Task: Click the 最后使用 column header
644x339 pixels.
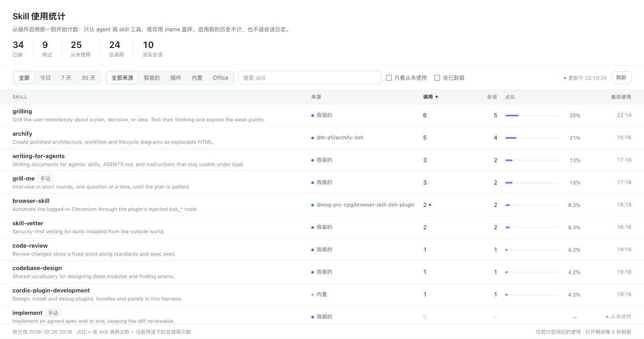Action: coord(621,97)
